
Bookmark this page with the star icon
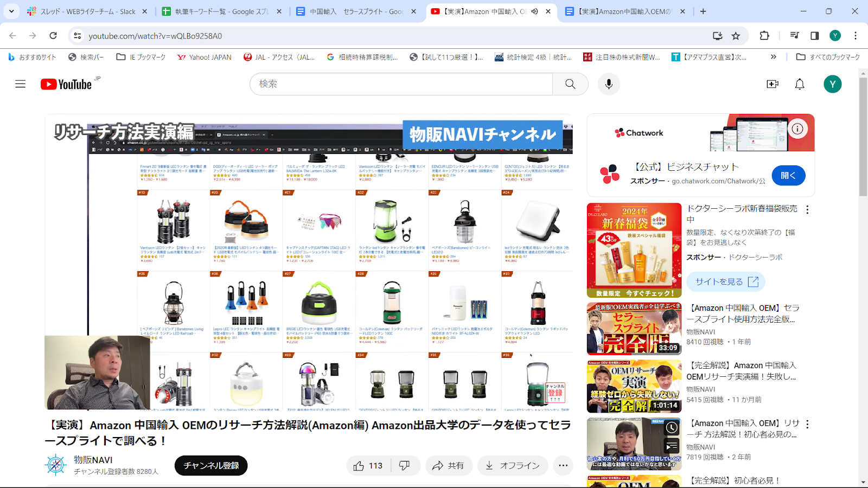pyautogui.click(x=736, y=36)
